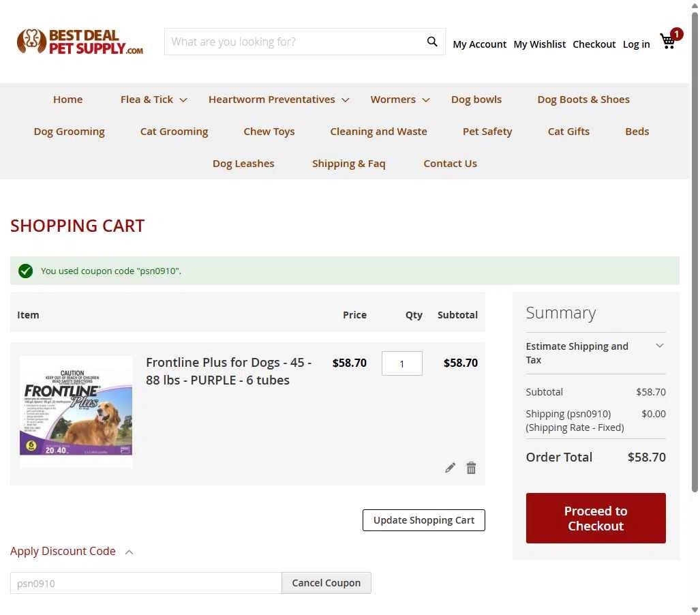This screenshot has width=700, height=615.
Task: Click the Order Total amount $58.70
Action: pyautogui.click(x=646, y=457)
